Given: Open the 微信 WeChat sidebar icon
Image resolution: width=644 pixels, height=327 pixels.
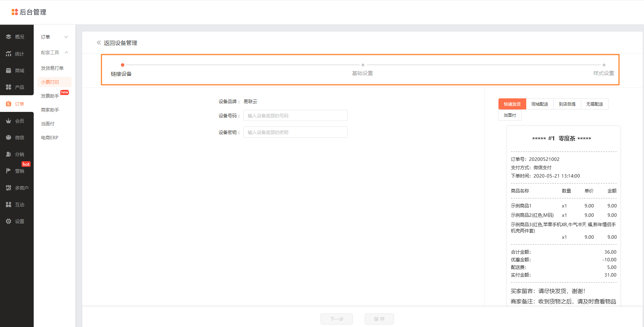Looking at the screenshot, I should 9,137.
